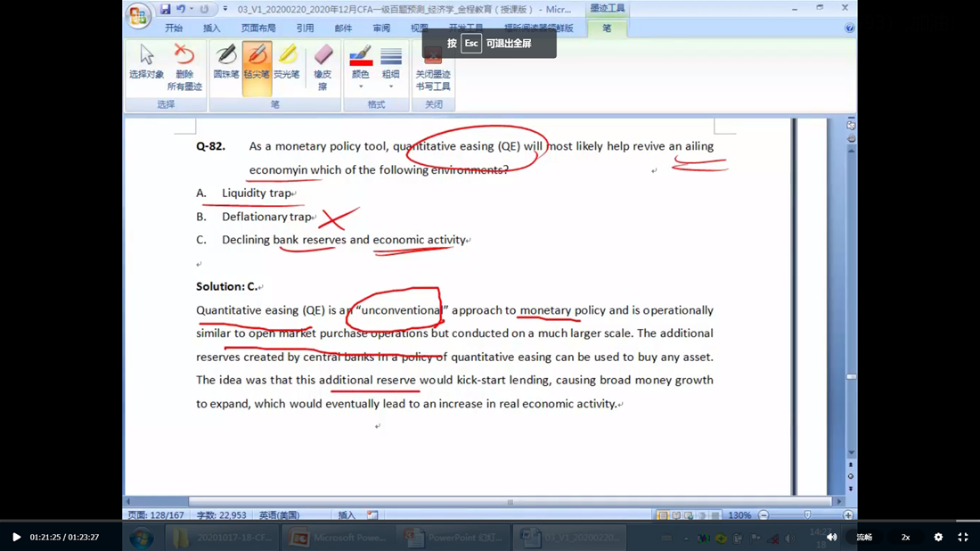980x551 pixels.
Task: Switch to the 页面布局 tab
Action: [258, 29]
